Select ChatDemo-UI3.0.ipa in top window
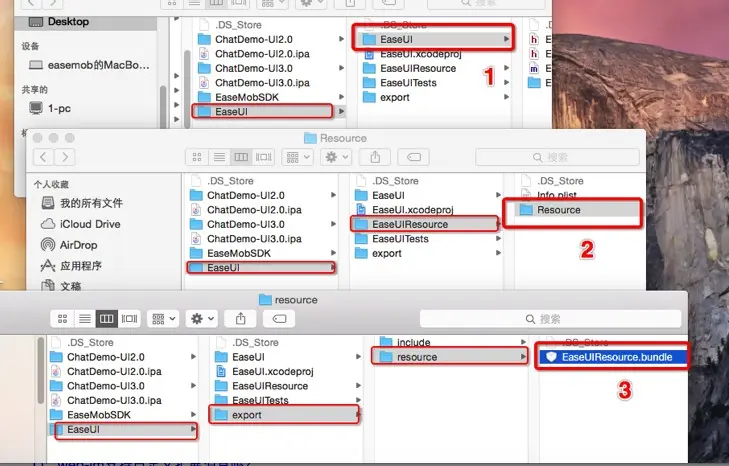 pos(262,83)
